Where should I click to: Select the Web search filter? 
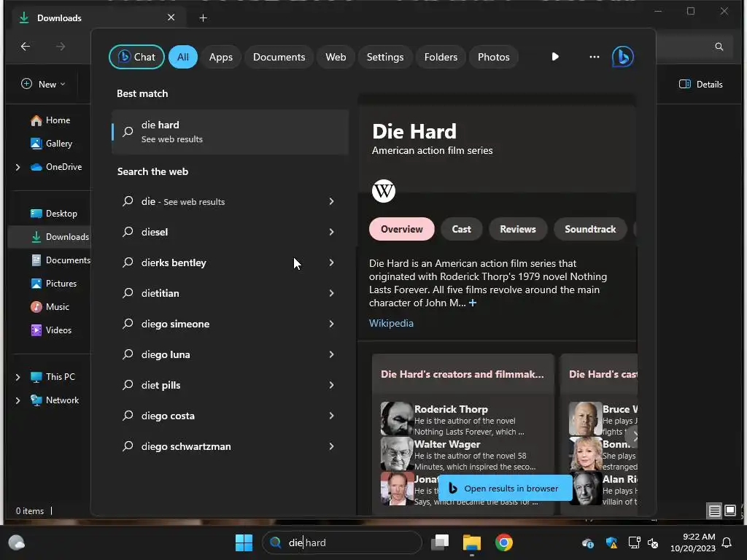click(336, 57)
